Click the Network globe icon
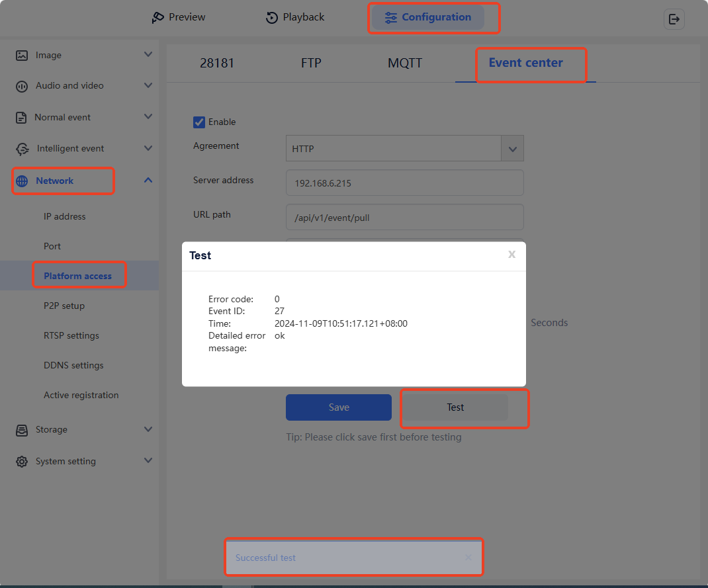Screen dimensions: 708x588 [x=22, y=181]
